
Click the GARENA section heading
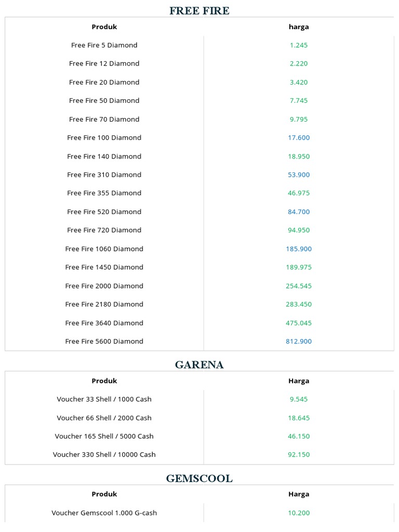pos(199,365)
